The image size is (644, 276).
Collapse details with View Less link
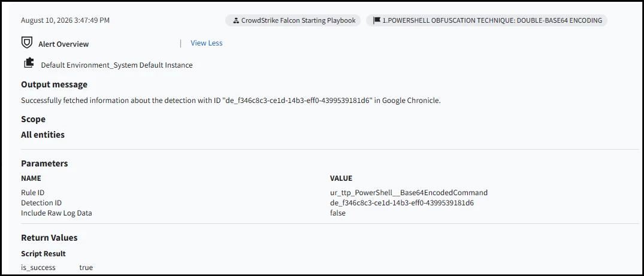tap(206, 43)
